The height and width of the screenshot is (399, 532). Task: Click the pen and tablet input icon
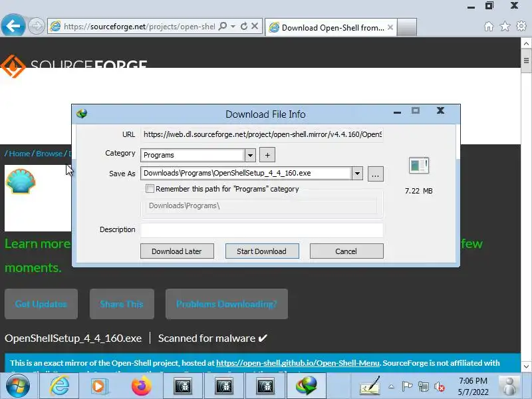[x=370, y=386]
